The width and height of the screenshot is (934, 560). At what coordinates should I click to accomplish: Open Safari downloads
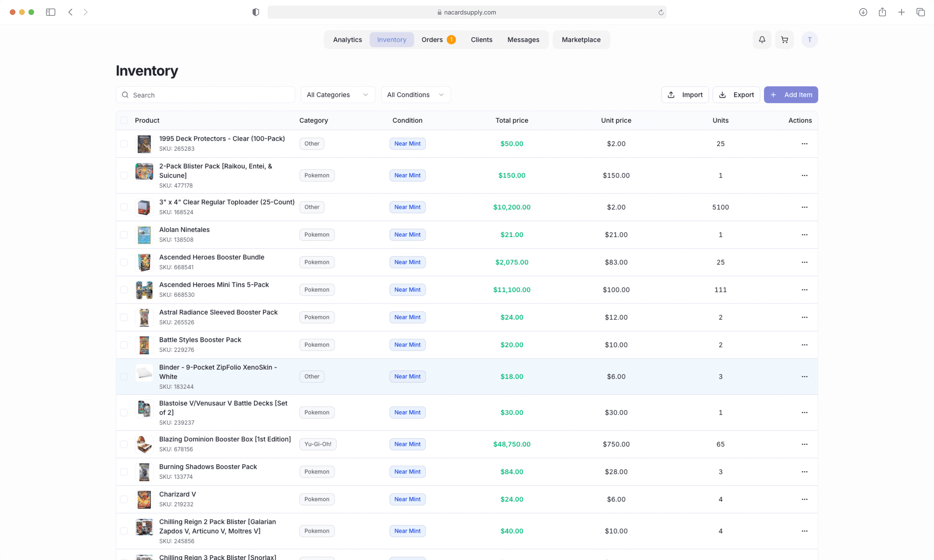pos(863,12)
